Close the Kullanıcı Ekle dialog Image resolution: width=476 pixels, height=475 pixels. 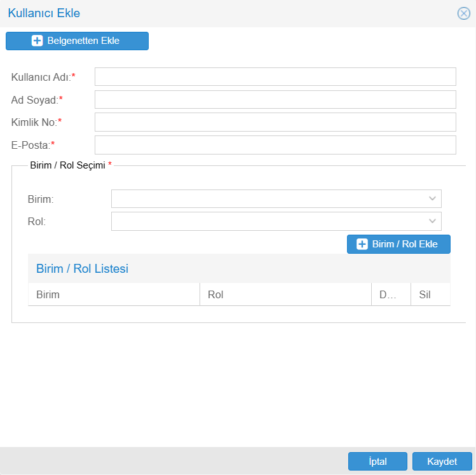pyautogui.click(x=463, y=13)
